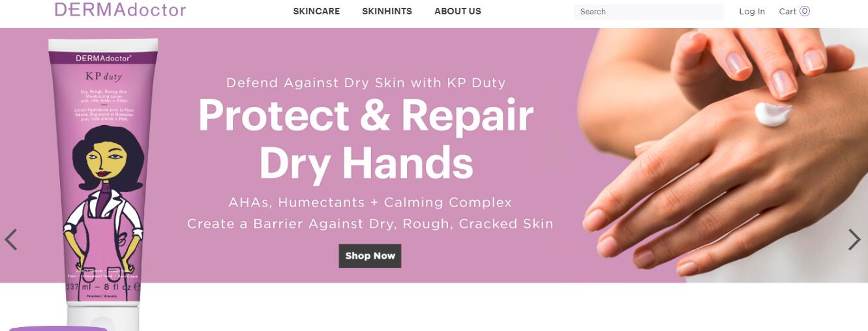The height and width of the screenshot is (331, 868).
Task: Click the AHAs, Humectants + Calming Complex text
Action: (x=370, y=202)
